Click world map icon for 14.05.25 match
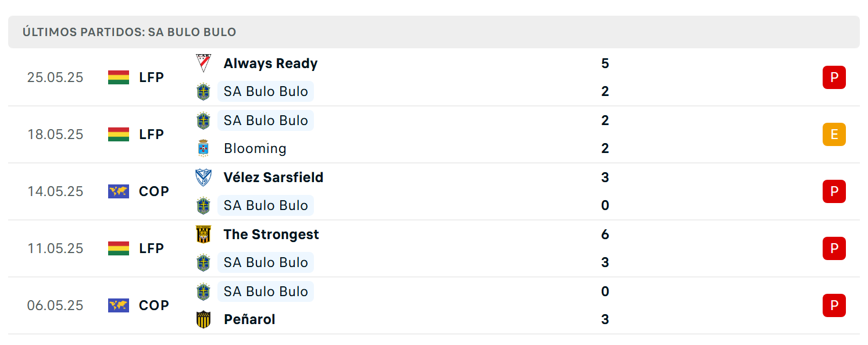This screenshot has width=868, height=345. click(x=119, y=191)
